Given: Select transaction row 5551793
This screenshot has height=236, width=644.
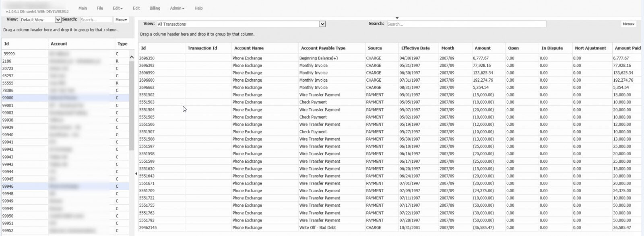Looking at the screenshot, I should [x=390, y=220].
